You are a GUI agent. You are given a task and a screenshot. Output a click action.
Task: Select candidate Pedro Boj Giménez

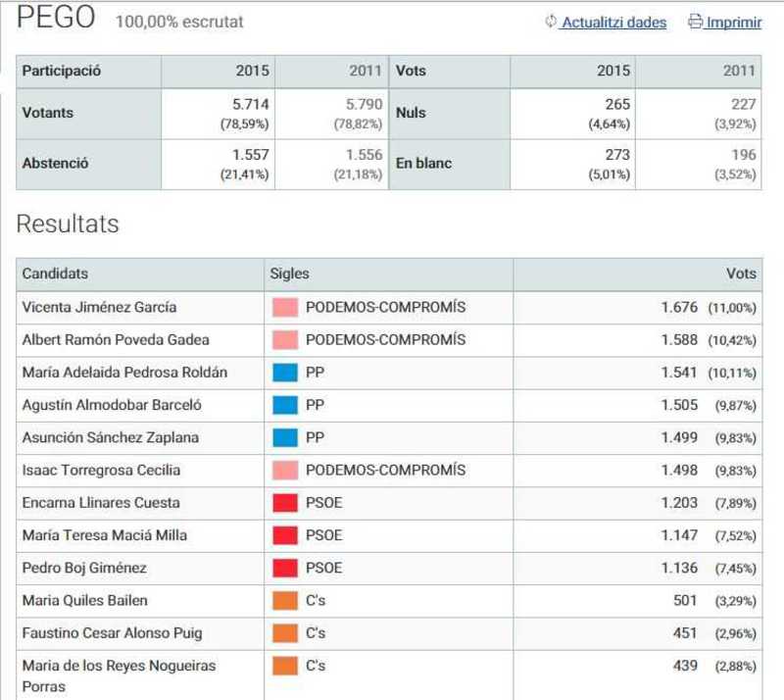coord(84,568)
